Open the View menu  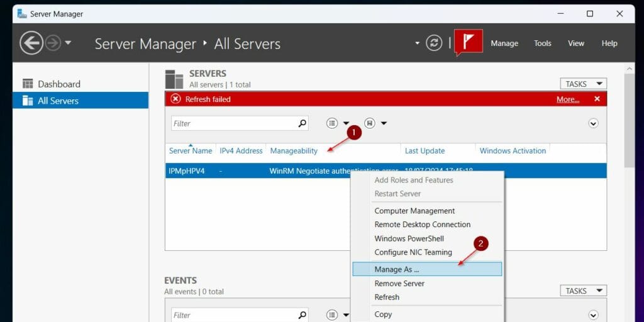point(576,43)
